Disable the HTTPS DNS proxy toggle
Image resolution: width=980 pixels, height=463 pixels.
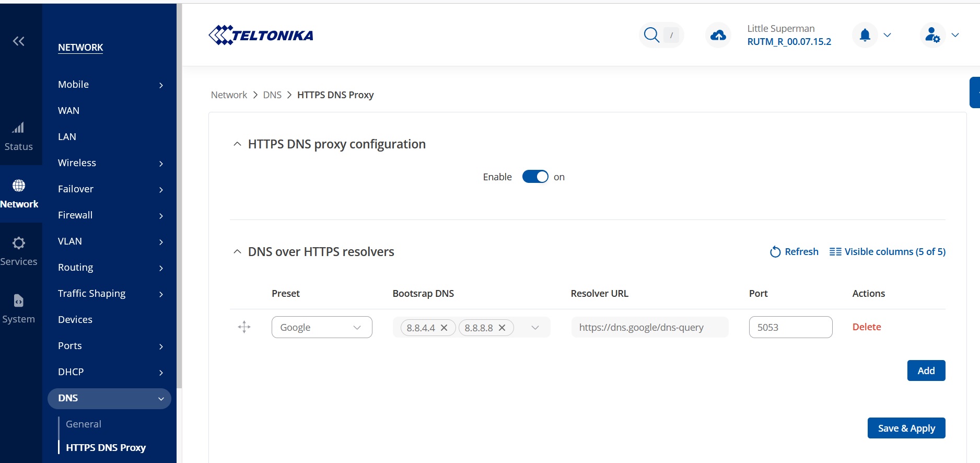pos(535,177)
